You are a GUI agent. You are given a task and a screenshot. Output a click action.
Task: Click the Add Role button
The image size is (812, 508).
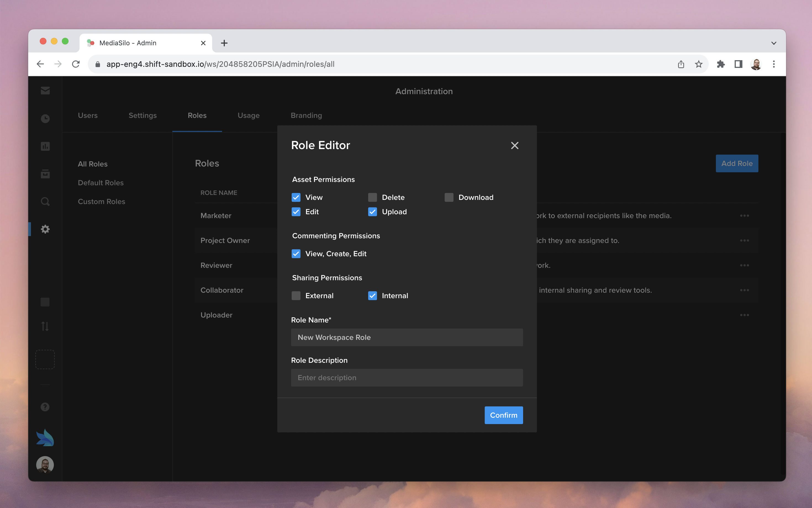click(x=737, y=163)
